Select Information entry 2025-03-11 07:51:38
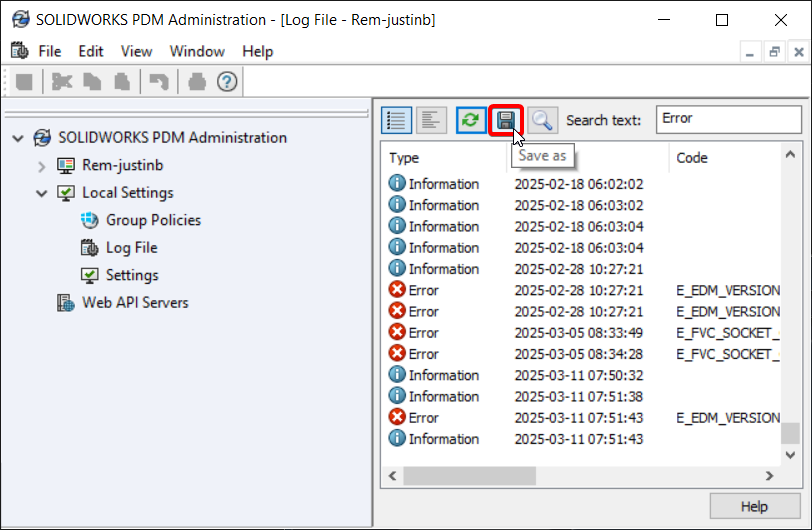 583,396
